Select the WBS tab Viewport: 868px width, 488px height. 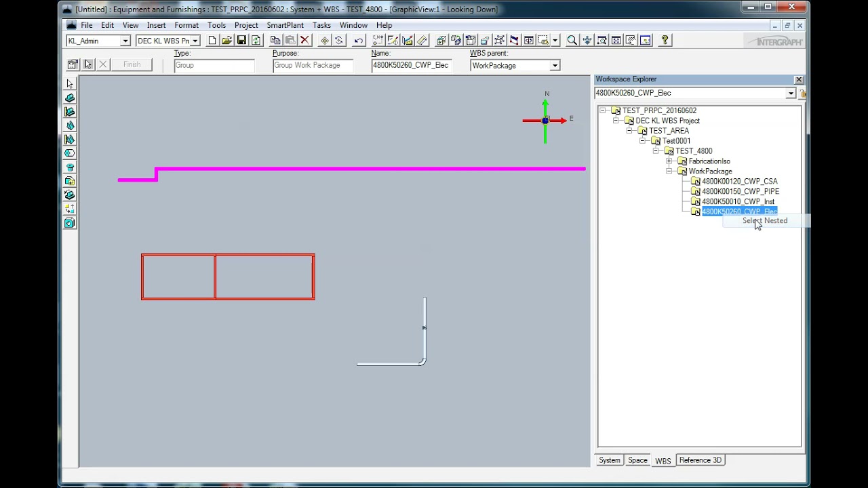pos(663,461)
